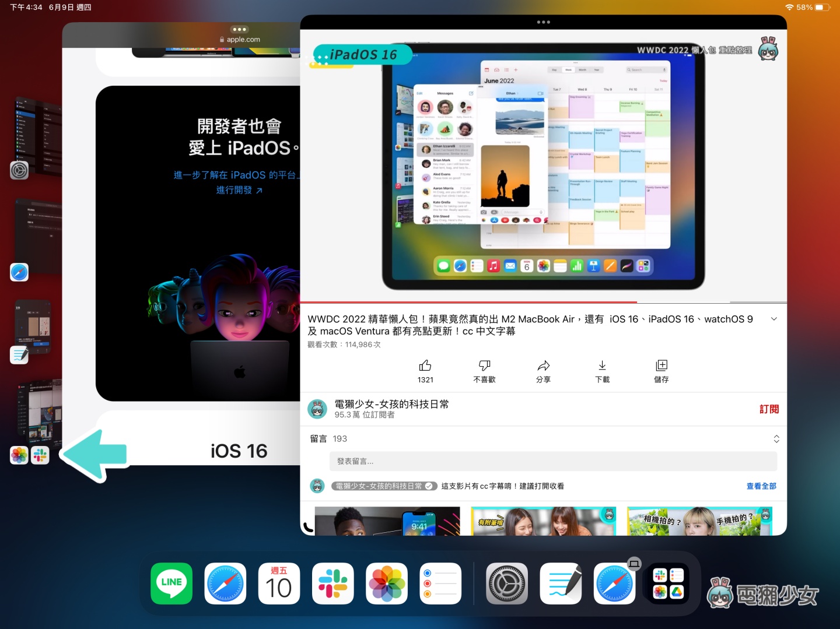Image resolution: width=840 pixels, height=629 pixels.
Task: Tap the share 分享 arrow icon
Action: click(x=543, y=366)
